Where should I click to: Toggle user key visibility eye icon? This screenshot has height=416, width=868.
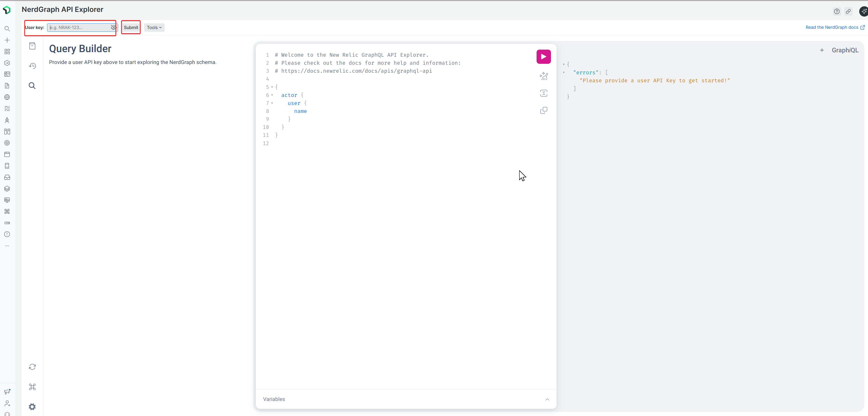(114, 28)
